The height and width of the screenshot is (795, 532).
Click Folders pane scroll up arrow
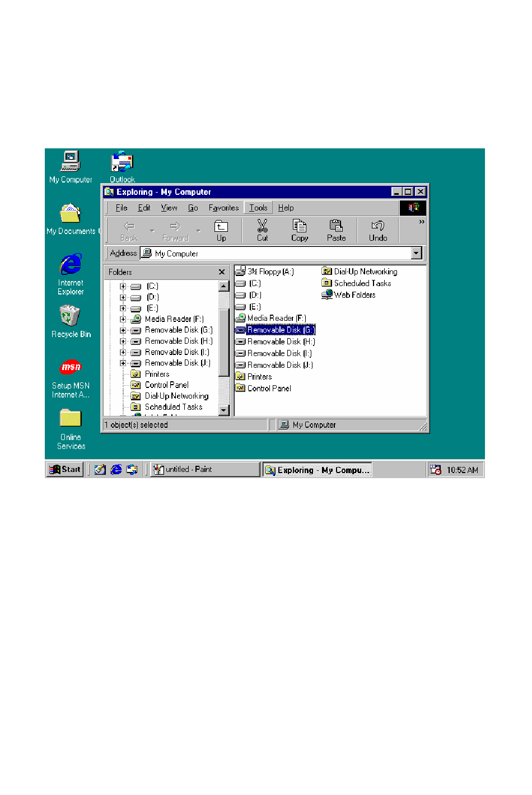pos(224,286)
